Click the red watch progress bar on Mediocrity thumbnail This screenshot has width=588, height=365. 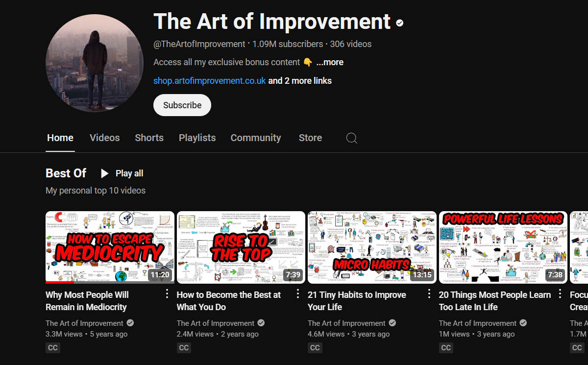coord(60,282)
